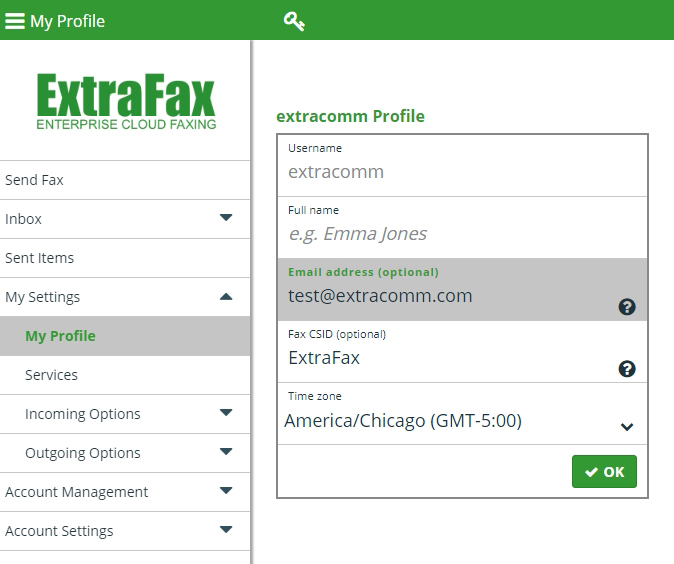
Task: Collapse the My Settings section
Action: click(226, 296)
